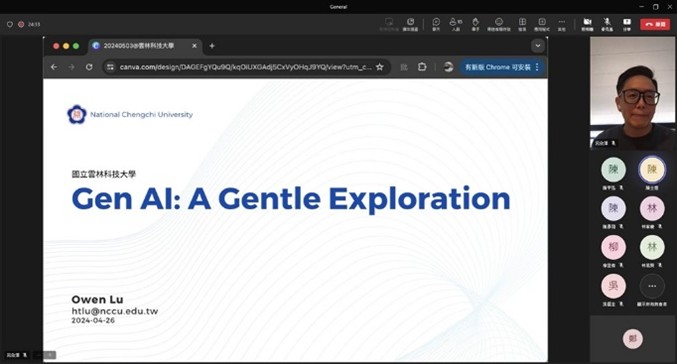This screenshot has height=364, width=677.
Task: Open a new Chrome tab
Action: pos(212,46)
